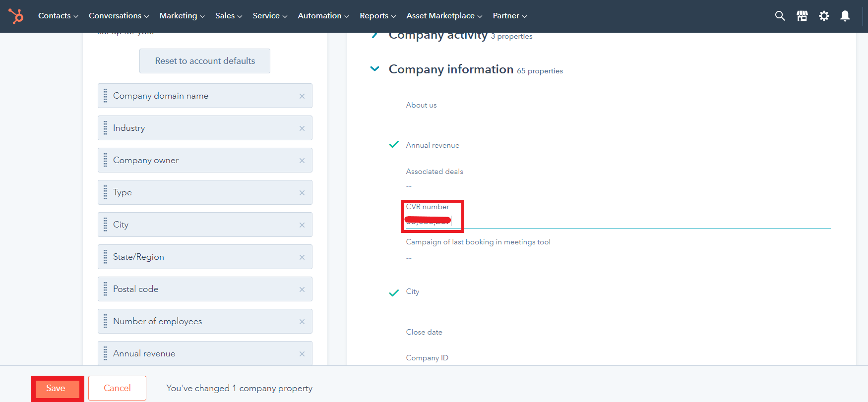The image size is (868, 402).
Task: Click the Company domain name row
Action: coord(205,96)
